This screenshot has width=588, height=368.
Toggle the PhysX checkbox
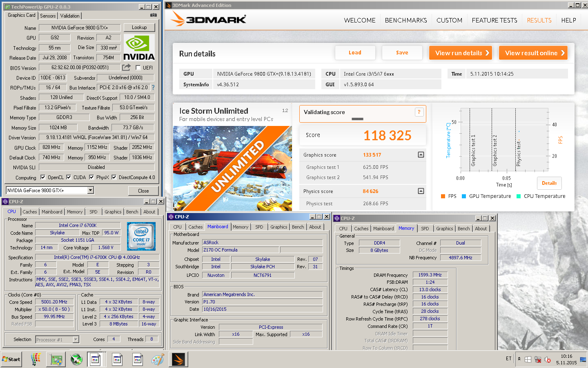click(91, 177)
